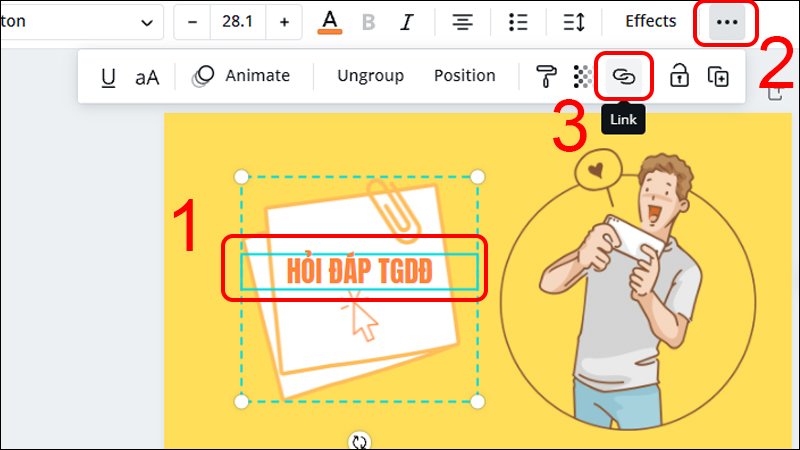This screenshot has height=450, width=800.
Task: Click the Animate button
Action: [241, 76]
